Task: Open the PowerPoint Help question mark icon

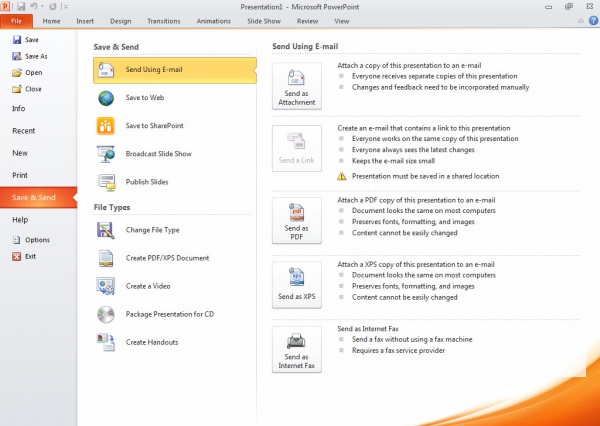Action: click(x=593, y=21)
